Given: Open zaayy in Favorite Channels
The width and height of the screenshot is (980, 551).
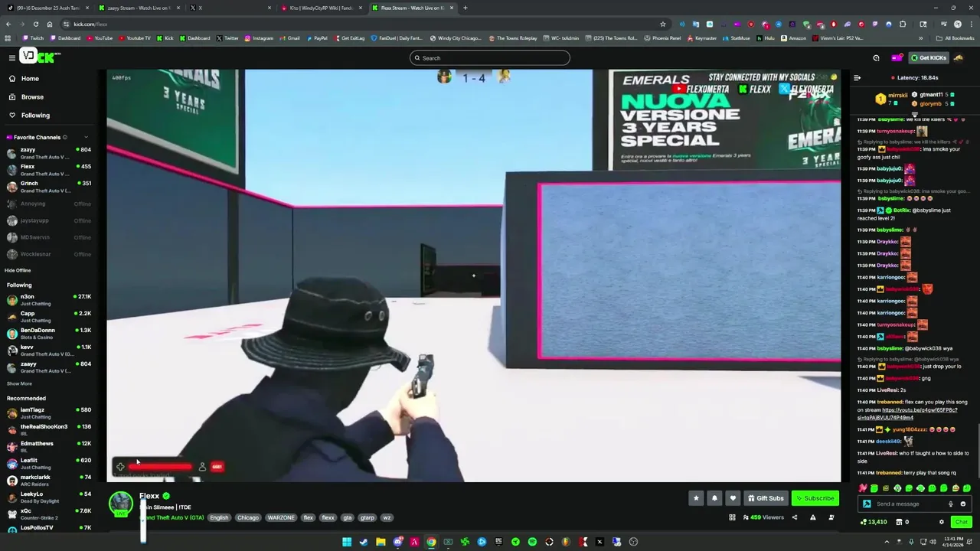Looking at the screenshot, I should click(49, 152).
